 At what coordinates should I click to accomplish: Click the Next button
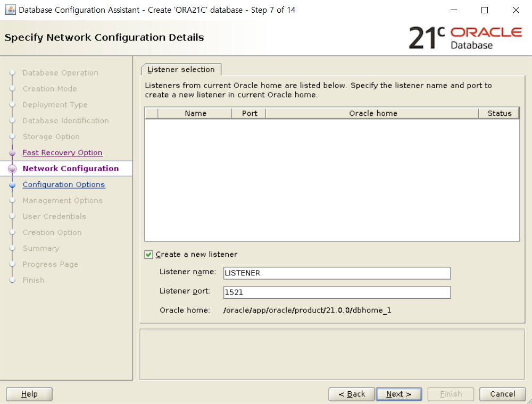point(399,394)
